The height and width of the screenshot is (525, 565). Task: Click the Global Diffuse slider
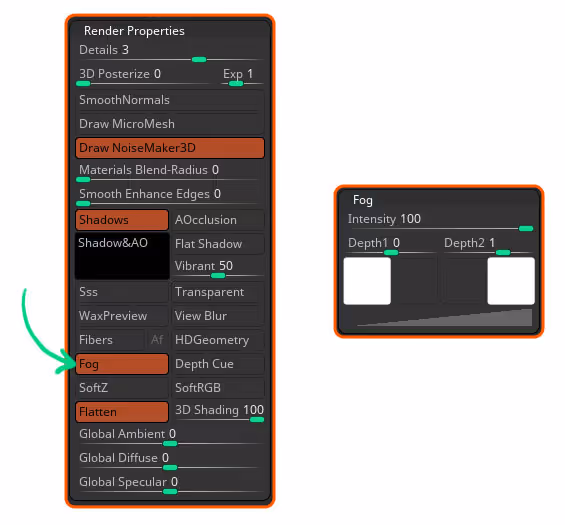pos(170,461)
